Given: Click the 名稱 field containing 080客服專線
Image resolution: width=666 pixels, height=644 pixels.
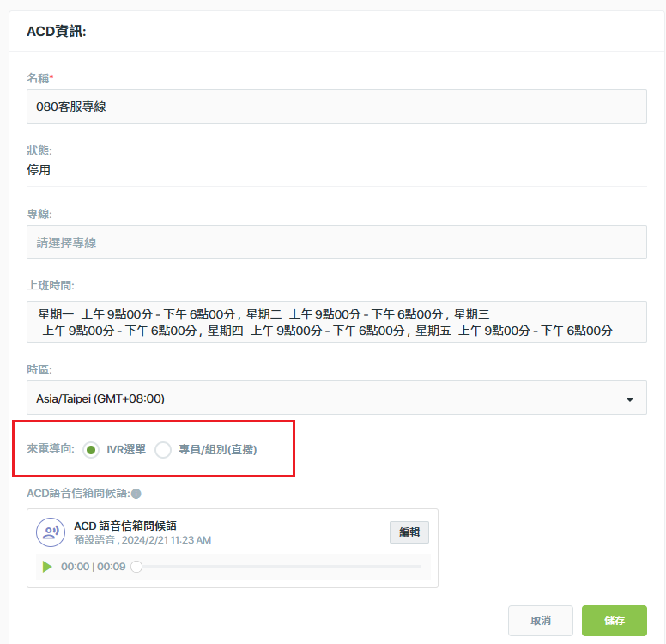Looking at the screenshot, I should 336,106.
